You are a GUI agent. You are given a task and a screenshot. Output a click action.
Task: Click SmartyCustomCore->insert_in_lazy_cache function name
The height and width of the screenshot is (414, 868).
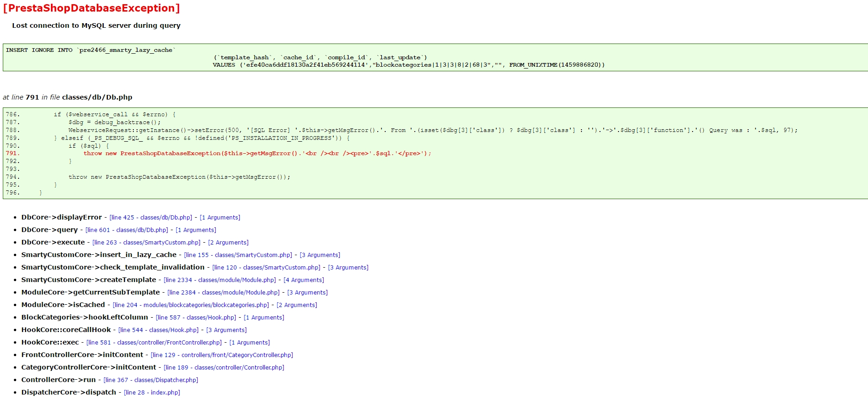click(99, 255)
